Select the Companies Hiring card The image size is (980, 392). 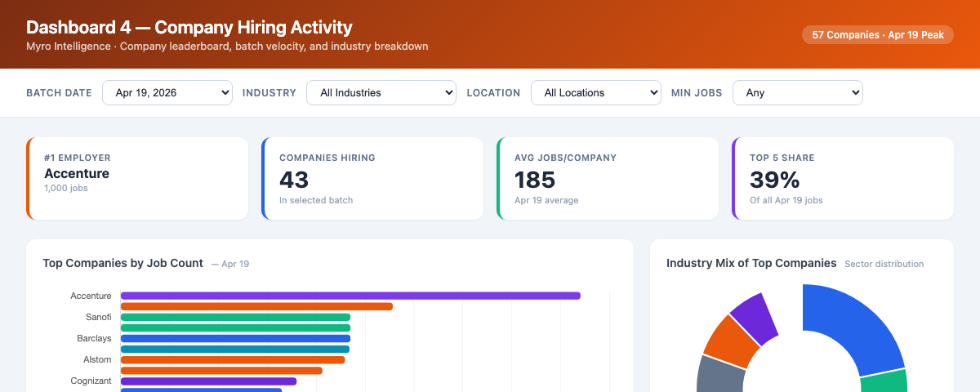point(372,178)
